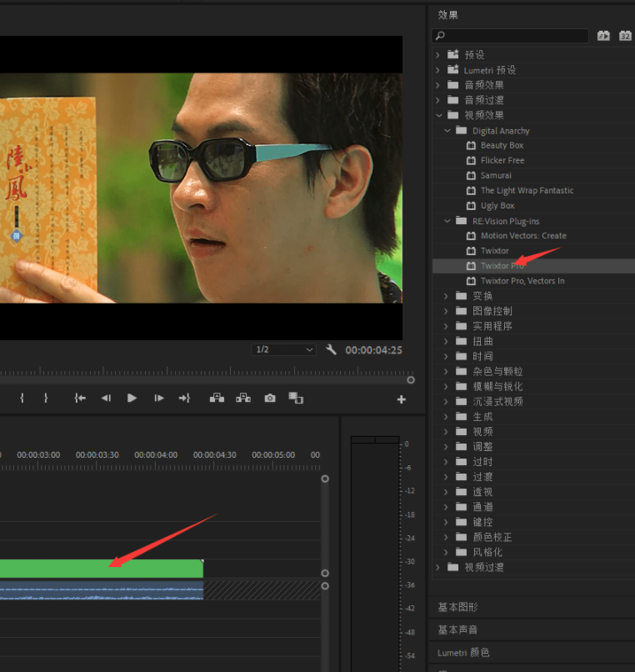This screenshot has width=635, height=672.
Task: Expand the 视频过渡 folder
Action: point(437,568)
